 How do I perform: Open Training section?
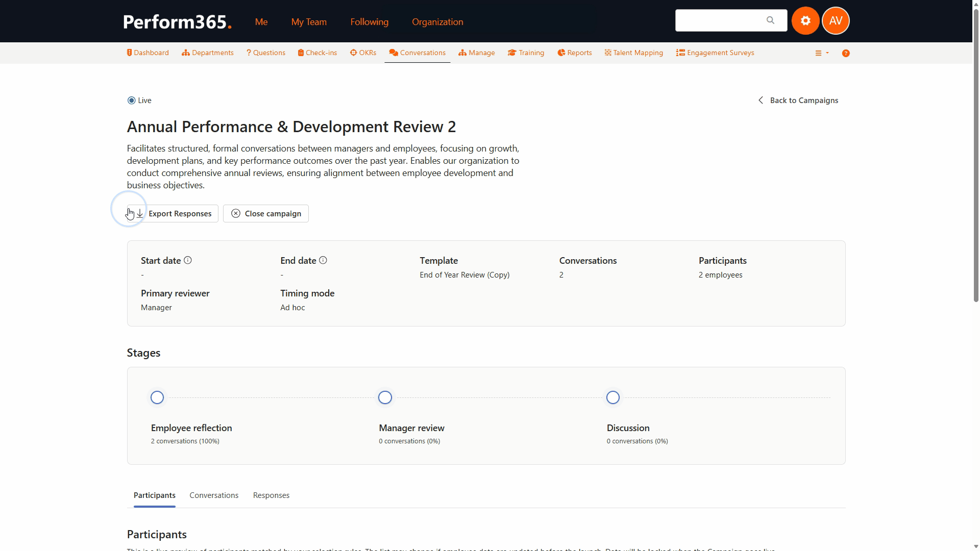coord(526,53)
